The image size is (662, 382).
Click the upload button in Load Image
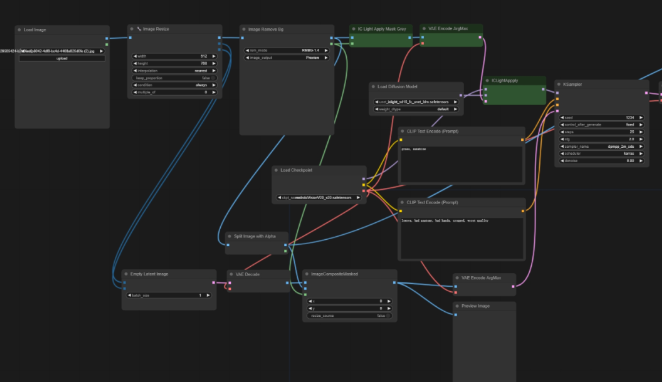click(x=62, y=59)
